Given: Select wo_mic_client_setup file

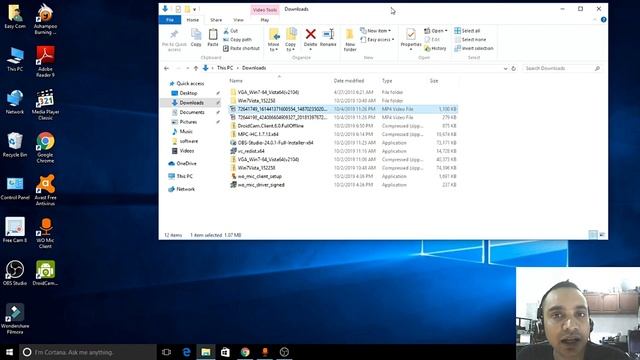Looking at the screenshot, I should [x=260, y=176].
